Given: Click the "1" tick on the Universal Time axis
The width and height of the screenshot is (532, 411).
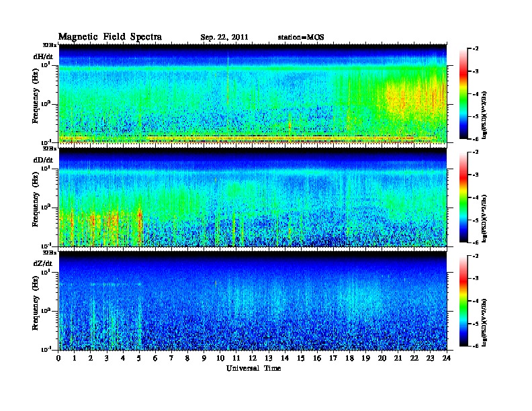Looking at the screenshot, I should pyautogui.click(x=75, y=358).
